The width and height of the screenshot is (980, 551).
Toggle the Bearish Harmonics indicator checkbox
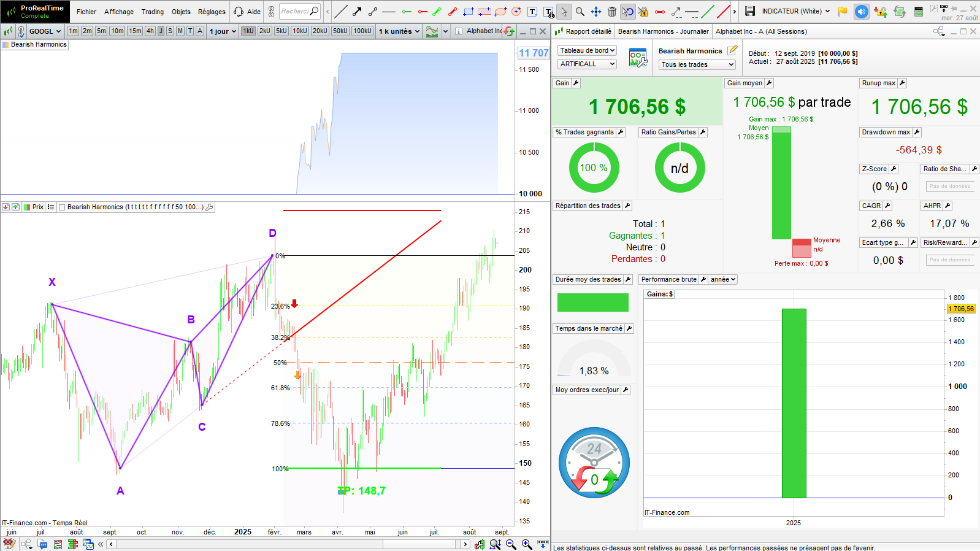pyautogui.click(x=62, y=207)
